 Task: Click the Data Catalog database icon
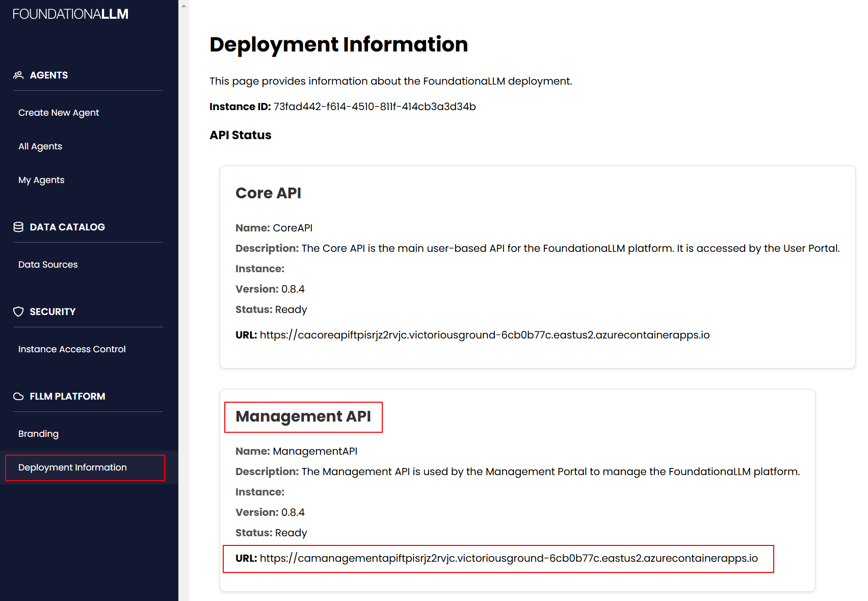point(19,227)
